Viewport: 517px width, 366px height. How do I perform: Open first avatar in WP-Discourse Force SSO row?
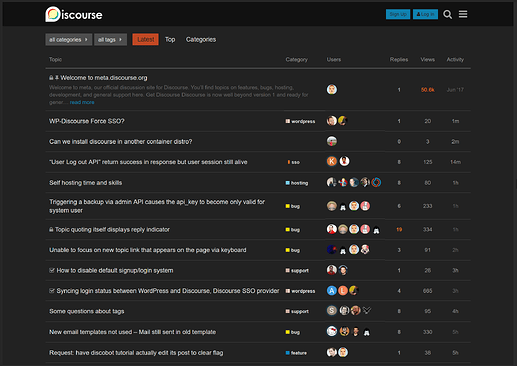tap(332, 121)
